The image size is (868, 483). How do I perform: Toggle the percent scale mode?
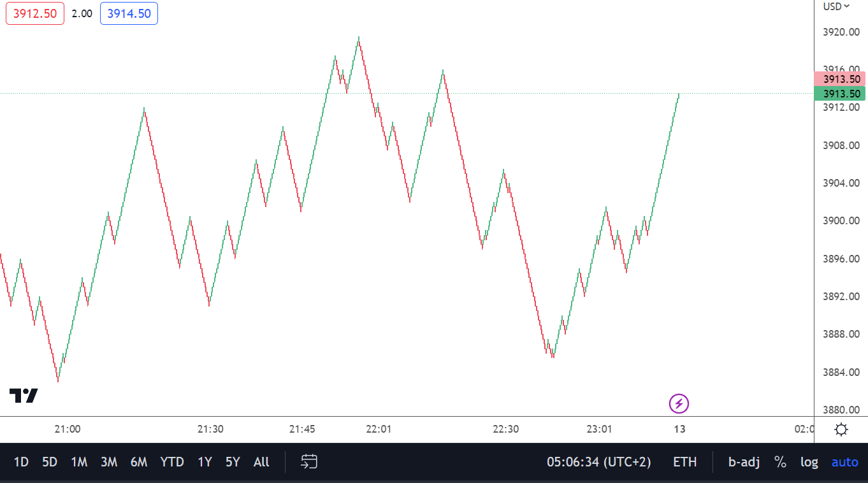pos(780,462)
